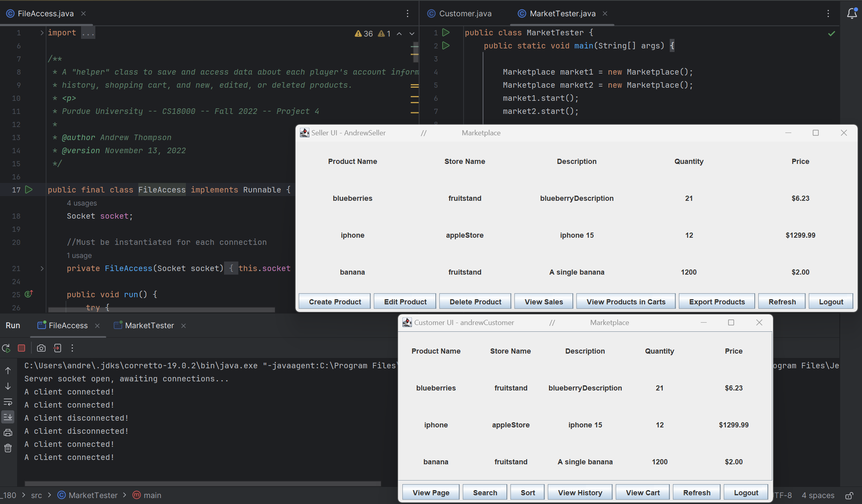Clear console with trash icon

tap(8, 448)
